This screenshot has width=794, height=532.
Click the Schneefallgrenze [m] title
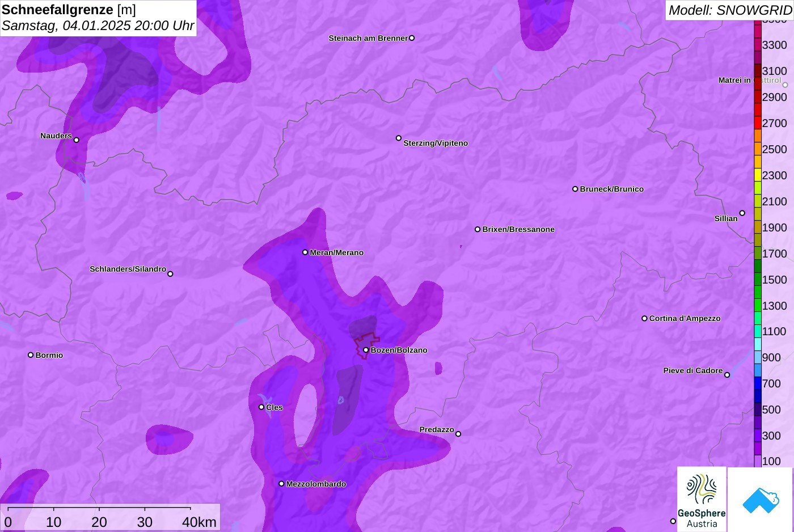pos(69,10)
